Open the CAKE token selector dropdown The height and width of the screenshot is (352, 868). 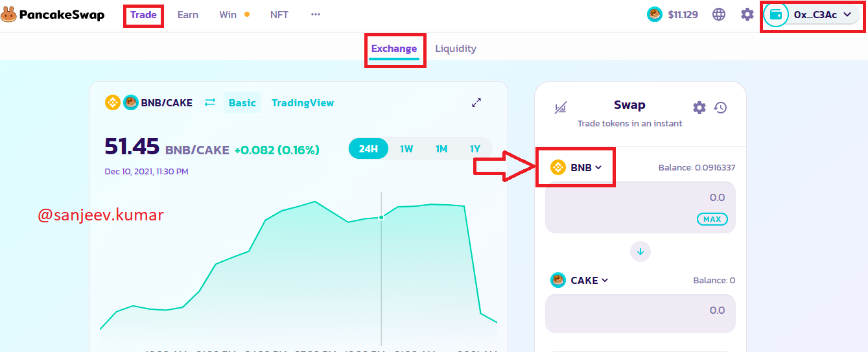coord(580,280)
